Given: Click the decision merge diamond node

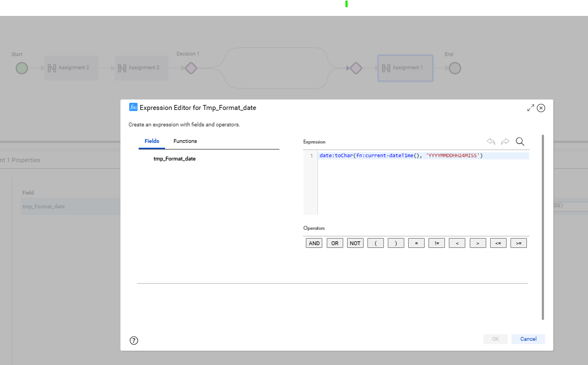Looking at the screenshot, I should 356,68.
